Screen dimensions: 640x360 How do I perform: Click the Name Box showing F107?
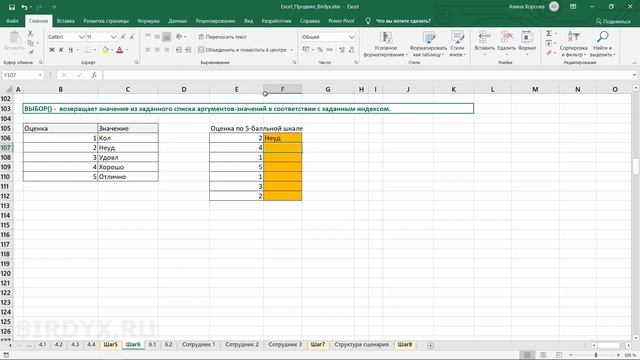point(22,75)
